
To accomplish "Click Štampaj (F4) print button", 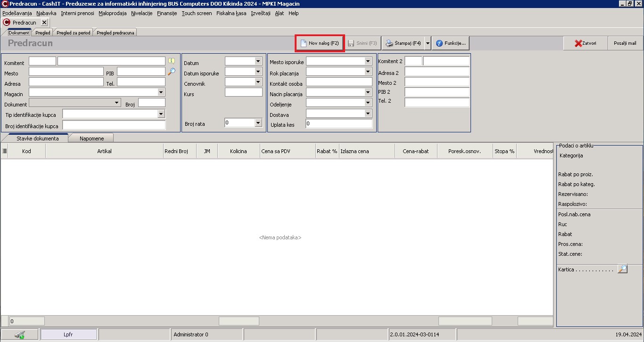I will click(x=403, y=43).
